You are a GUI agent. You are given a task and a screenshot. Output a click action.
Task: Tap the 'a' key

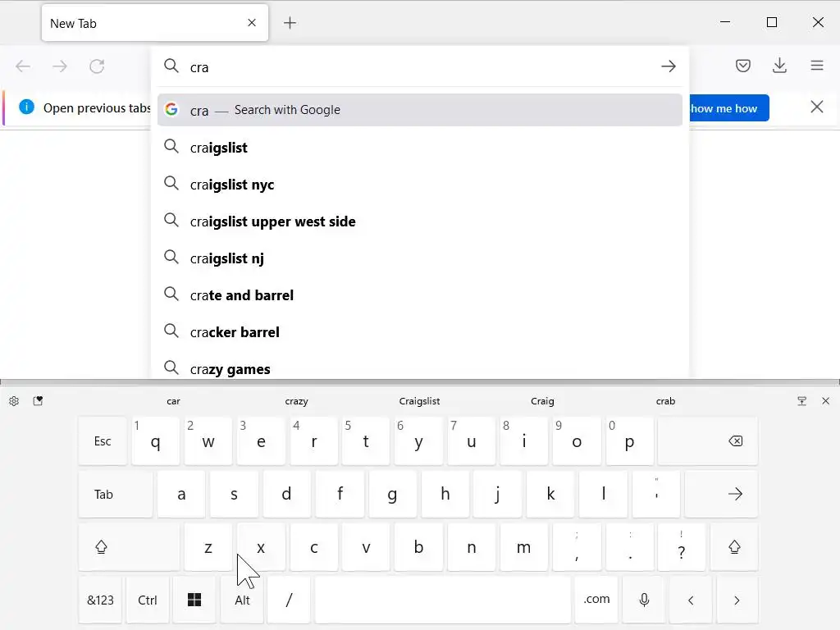(x=181, y=494)
